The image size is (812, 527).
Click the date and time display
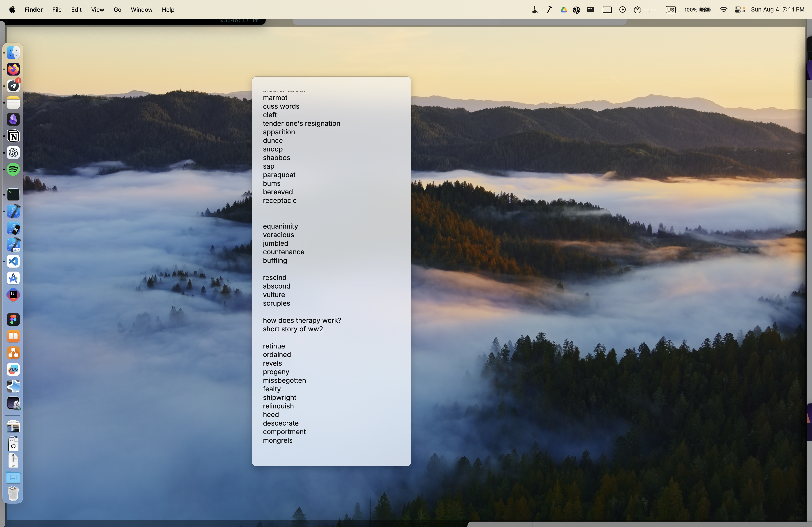pos(777,10)
